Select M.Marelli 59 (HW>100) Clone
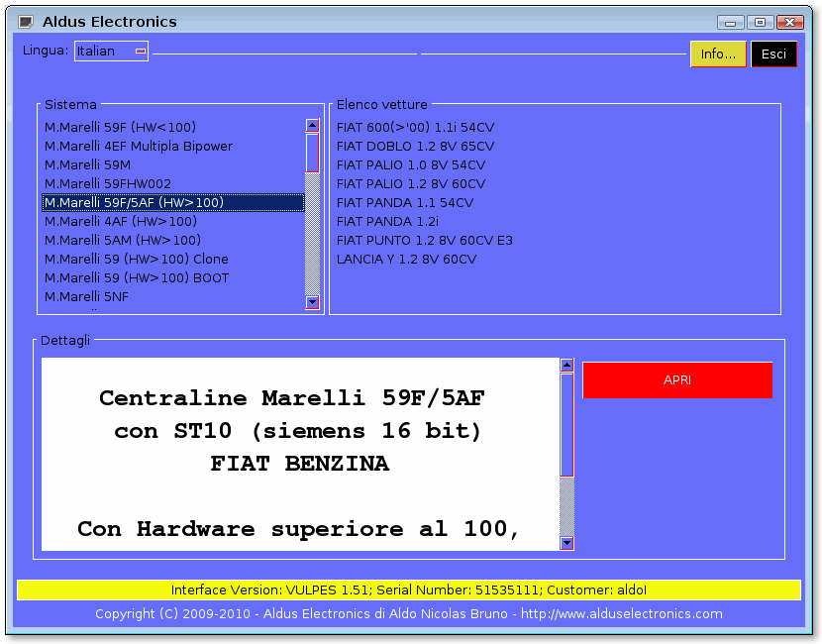822x644 pixels. coord(173,259)
